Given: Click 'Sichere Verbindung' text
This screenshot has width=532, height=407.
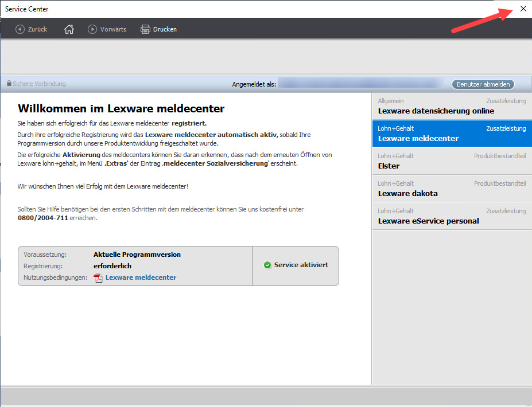Looking at the screenshot, I should pos(39,84).
